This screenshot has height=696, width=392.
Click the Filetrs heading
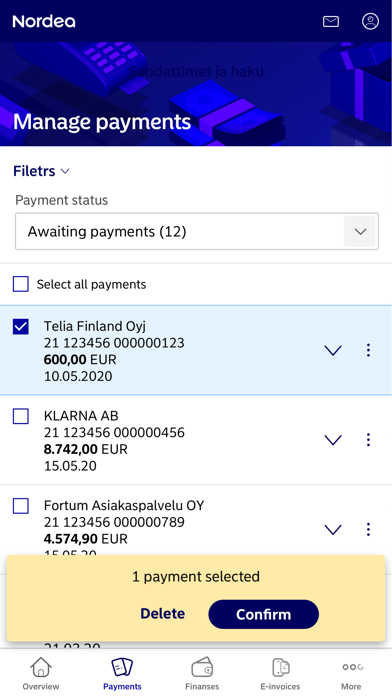click(x=34, y=171)
